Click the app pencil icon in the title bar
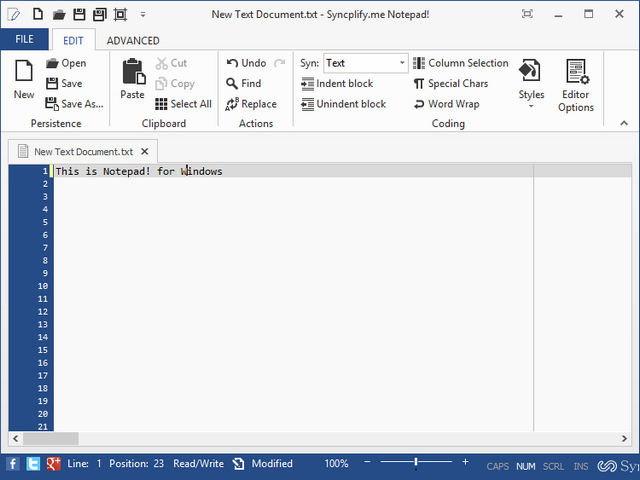 point(13,15)
